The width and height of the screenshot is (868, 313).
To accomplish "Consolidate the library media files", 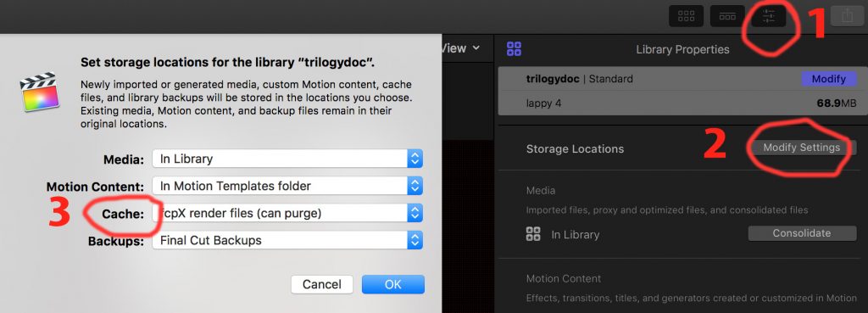I will [x=802, y=233].
